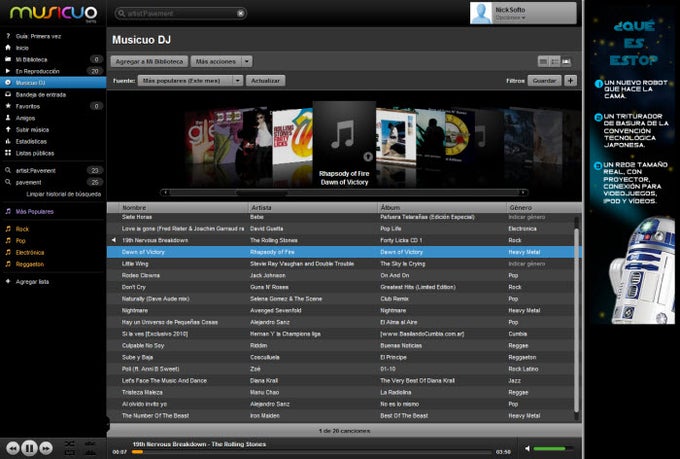
Task: Switch to cover flow view icon
Action: coord(566,62)
